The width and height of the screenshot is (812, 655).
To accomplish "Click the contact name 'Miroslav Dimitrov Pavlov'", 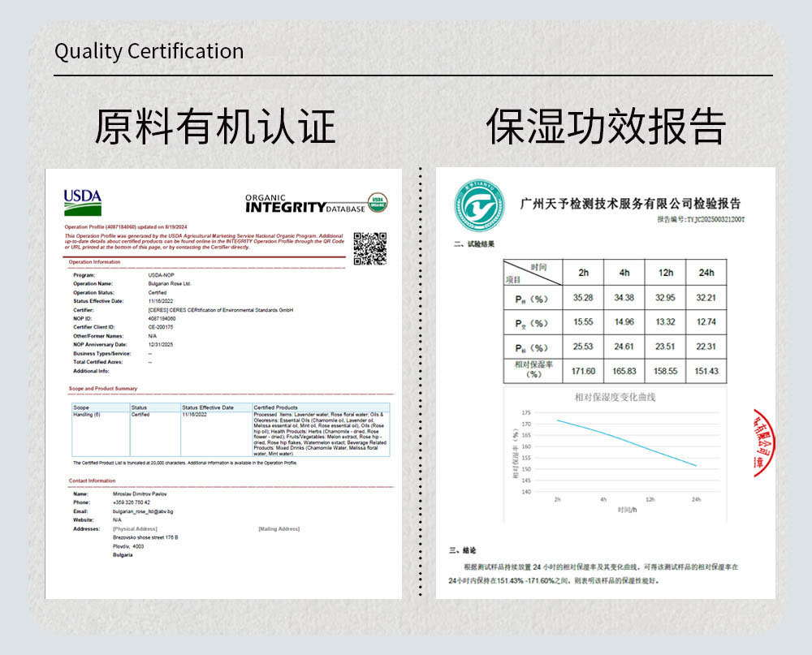I will pos(140,494).
